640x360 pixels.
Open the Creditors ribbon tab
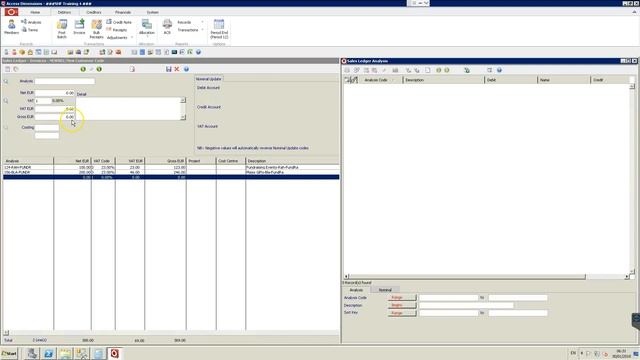coord(93,12)
